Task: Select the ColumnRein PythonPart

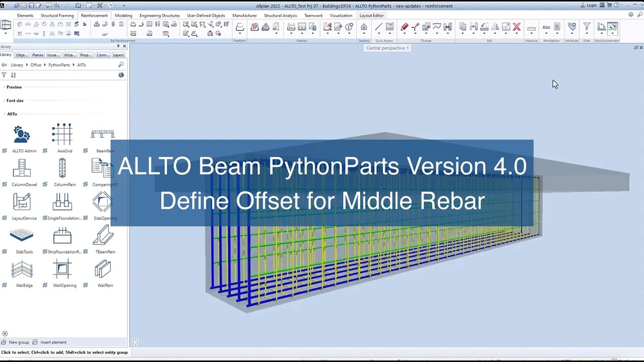Action: point(62,168)
